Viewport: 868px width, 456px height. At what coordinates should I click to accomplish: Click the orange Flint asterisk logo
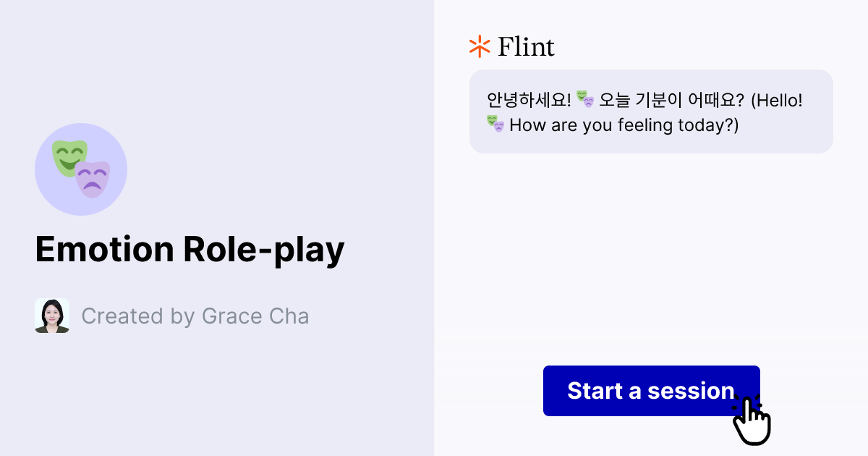(478, 46)
